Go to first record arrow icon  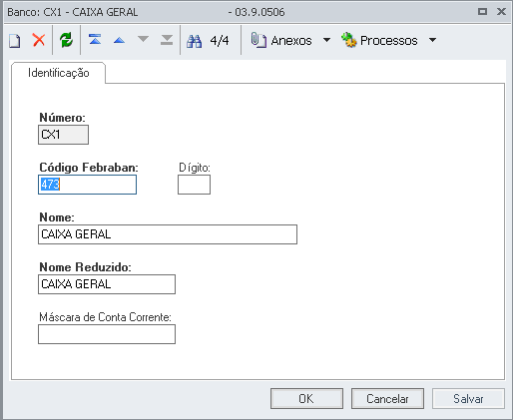pyautogui.click(x=95, y=40)
